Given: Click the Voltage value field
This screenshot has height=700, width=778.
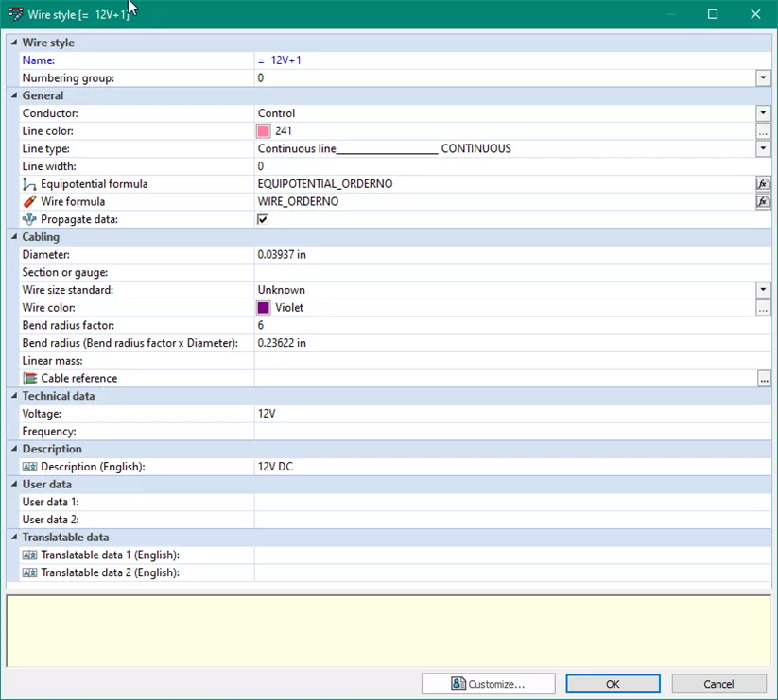Looking at the screenshot, I should (510, 414).
